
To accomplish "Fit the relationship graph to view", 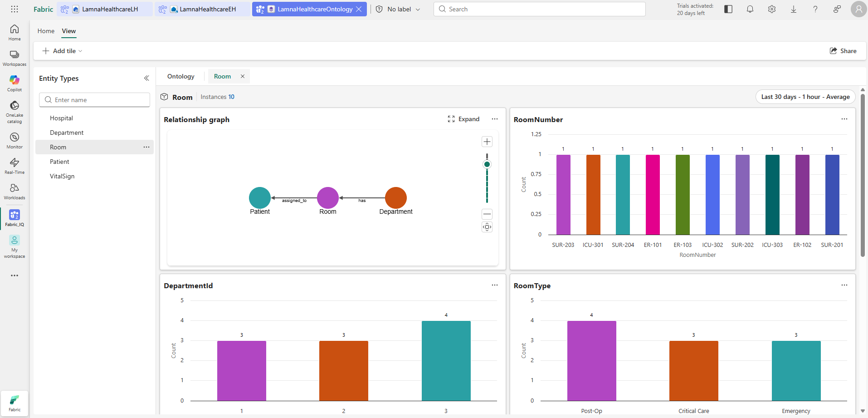I will 487,227.
